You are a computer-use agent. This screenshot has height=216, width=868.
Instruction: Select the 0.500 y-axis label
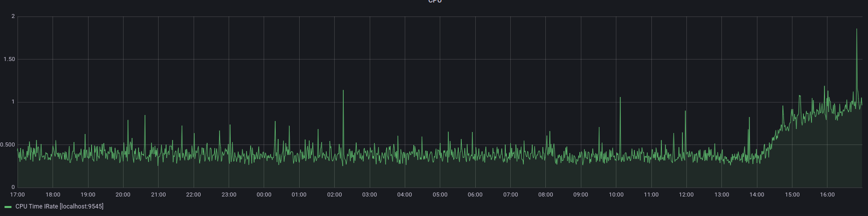click(8, 145)
